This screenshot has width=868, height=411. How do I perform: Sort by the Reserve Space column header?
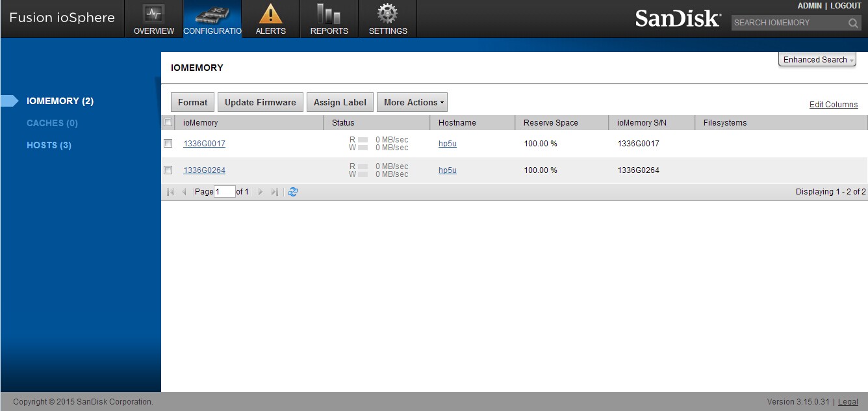pos(562,122)
